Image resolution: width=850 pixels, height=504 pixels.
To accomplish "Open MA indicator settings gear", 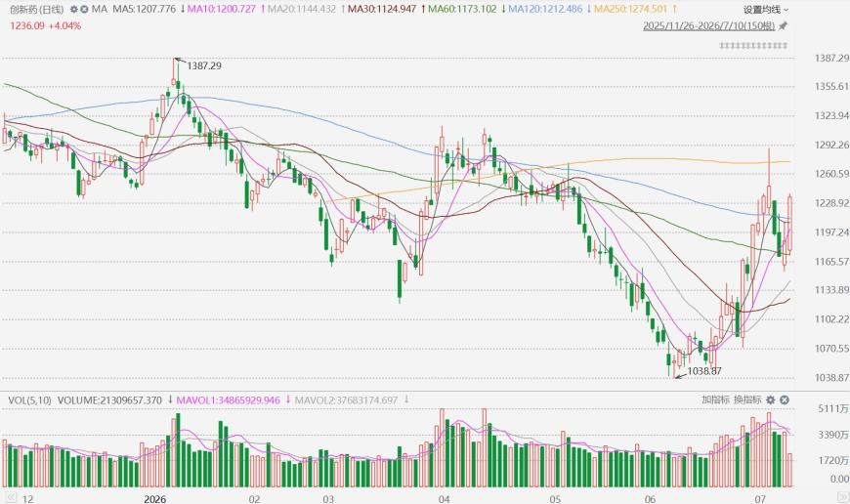I will [73, 9].
